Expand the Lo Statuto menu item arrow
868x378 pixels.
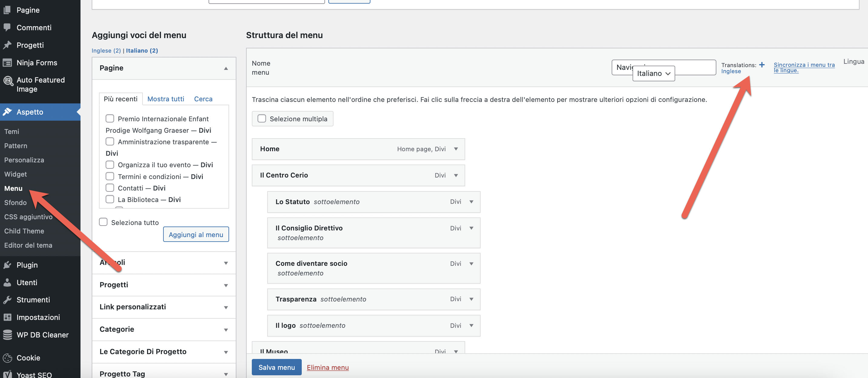(x=472, y=202)
